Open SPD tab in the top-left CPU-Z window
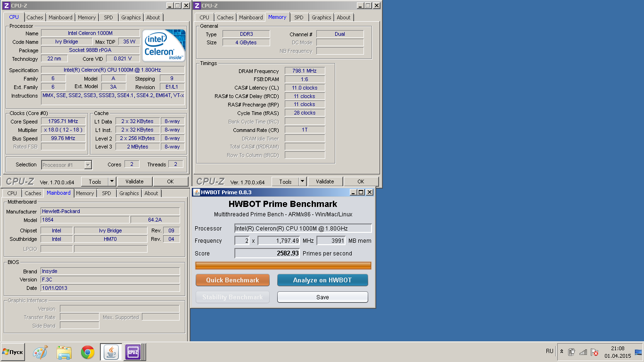 pyautogui.click(x=108, y=17)
